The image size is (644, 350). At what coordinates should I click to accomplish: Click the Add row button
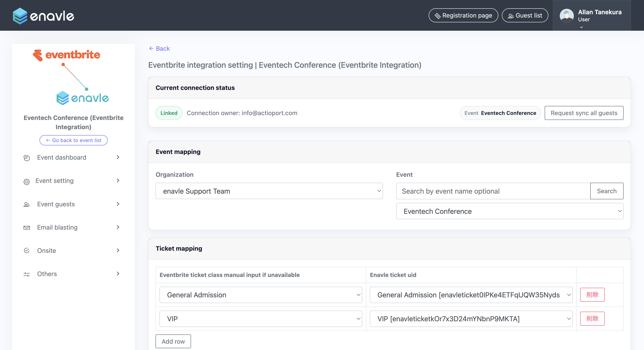tap(173, 341)
